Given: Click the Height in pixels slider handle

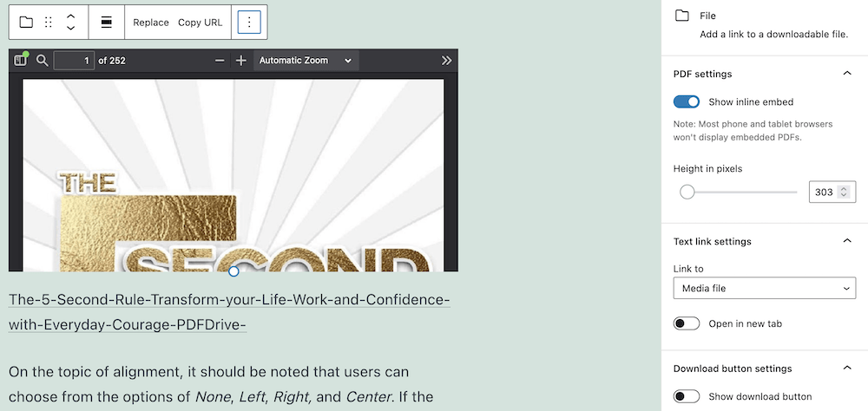Looking at the screenshot, I should click(x=687, y=192).
